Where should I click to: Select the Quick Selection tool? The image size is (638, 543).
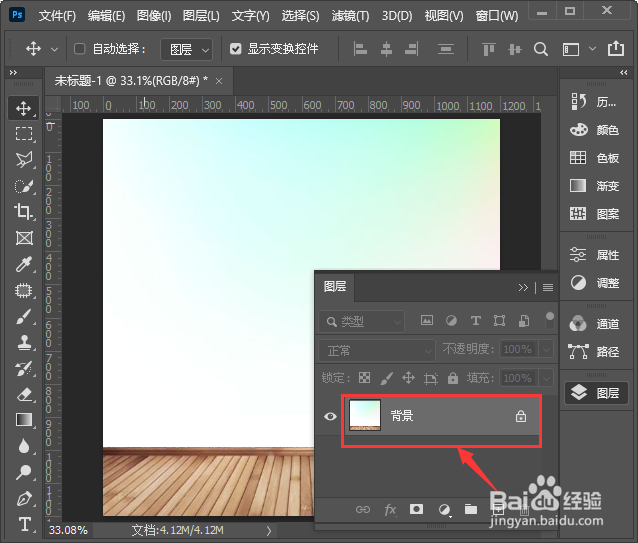coord(24,186)
